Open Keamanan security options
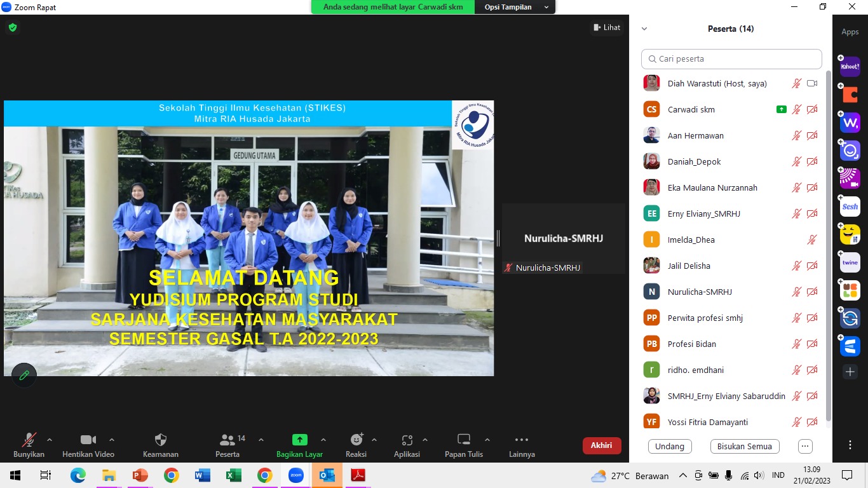Image resolution: width=868 pixels, height=488 pixels. pyautogui.click(x=161, y=445)
